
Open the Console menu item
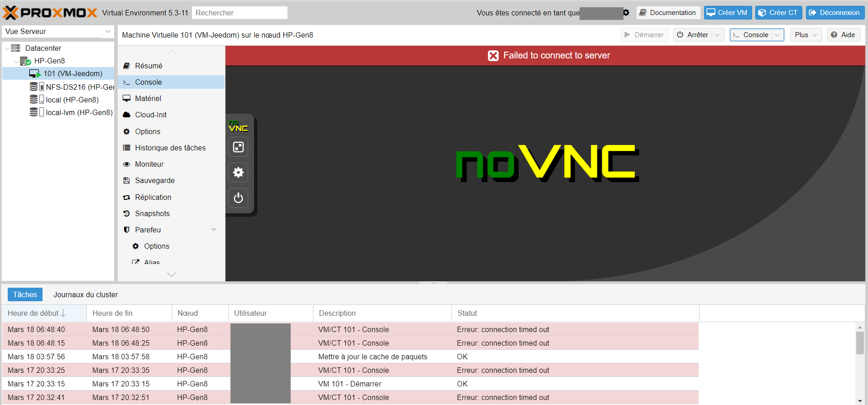[171, 82]
